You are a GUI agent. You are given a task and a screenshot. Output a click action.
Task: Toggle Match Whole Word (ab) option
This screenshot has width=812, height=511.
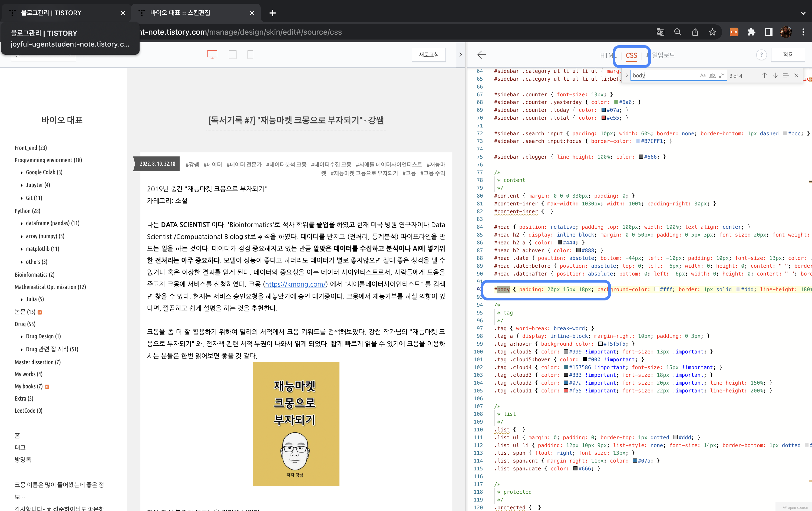point(712,75)
